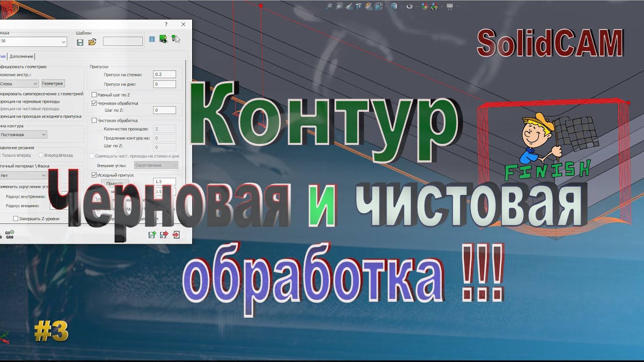Toggle Равный шаг по Z checkbox

(x=94, y=95)
